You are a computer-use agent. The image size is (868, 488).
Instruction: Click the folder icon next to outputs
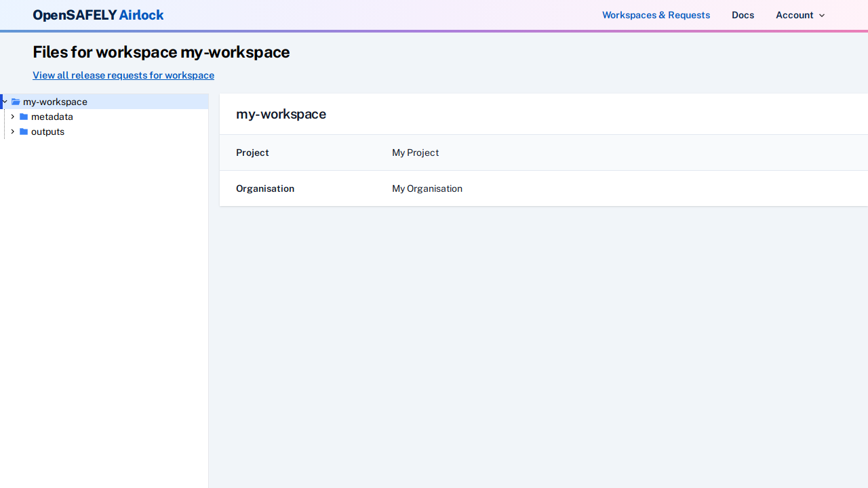coord(23,131)
